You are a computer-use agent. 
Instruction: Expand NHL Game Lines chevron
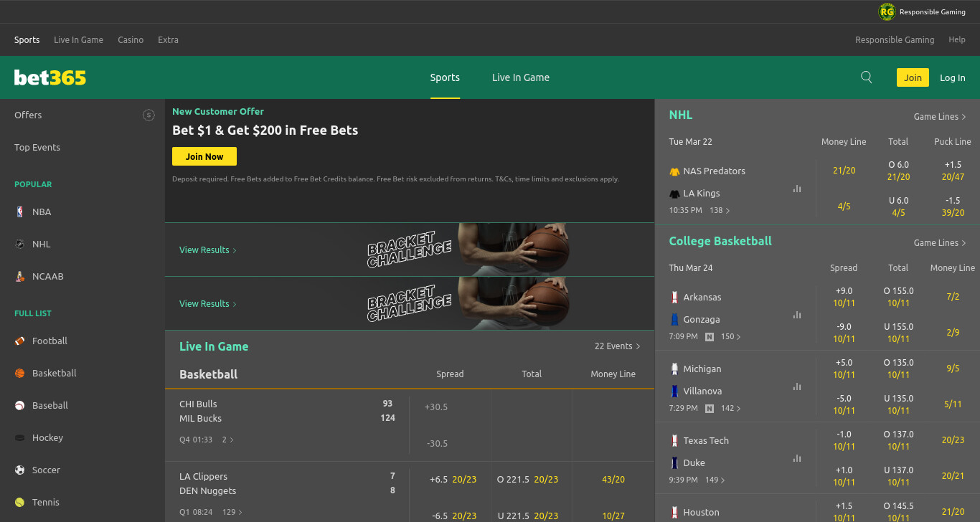(963, 117)
